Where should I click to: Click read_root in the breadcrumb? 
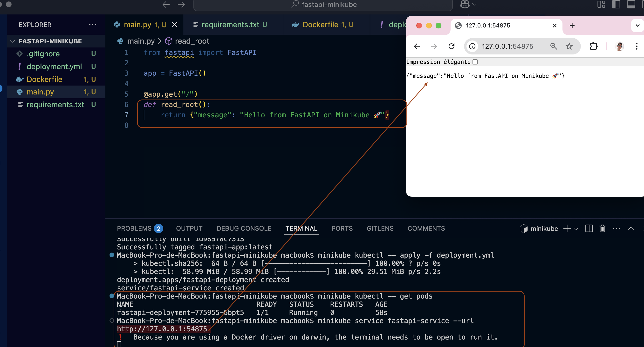pyautogui.click(x=192, y=41)
